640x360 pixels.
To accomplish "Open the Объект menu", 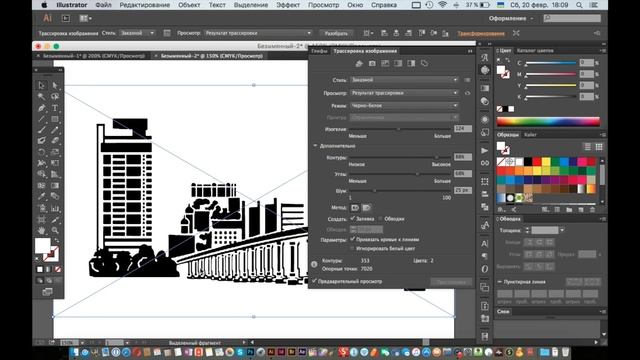I will [x=189, y=5].
